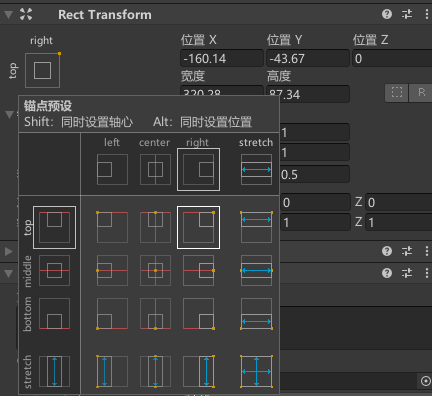The width and height of the screenshot is (432, 396).
Task: Open Rect Transform help reference icon
Action: 387,14
